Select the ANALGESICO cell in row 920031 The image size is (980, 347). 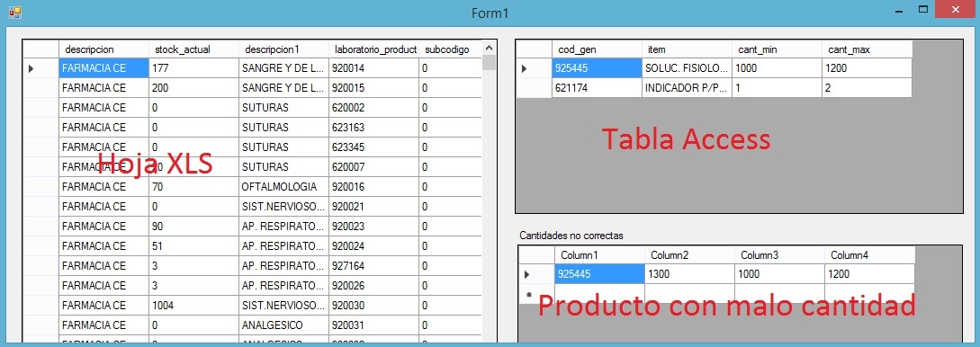pyautogui.click(x=283, y=325)
